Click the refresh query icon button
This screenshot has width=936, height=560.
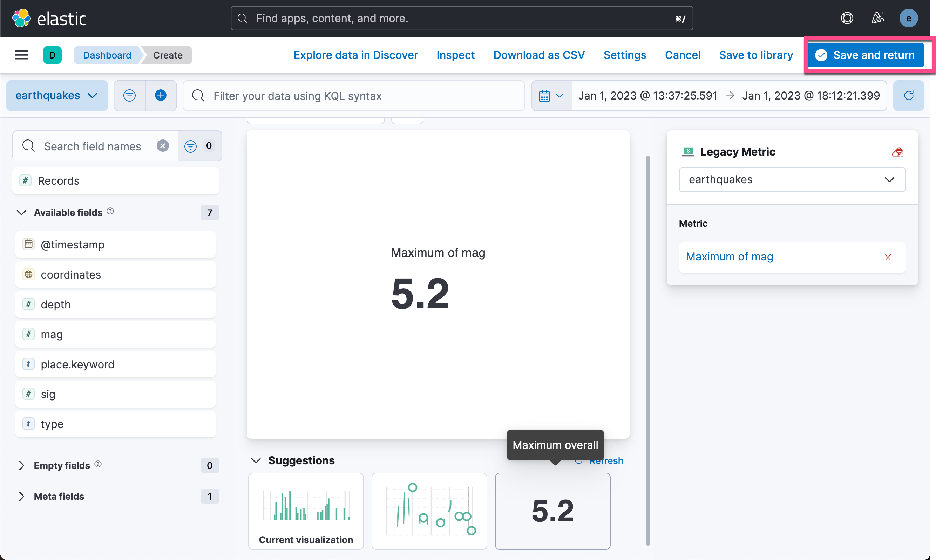click(908, 95)
